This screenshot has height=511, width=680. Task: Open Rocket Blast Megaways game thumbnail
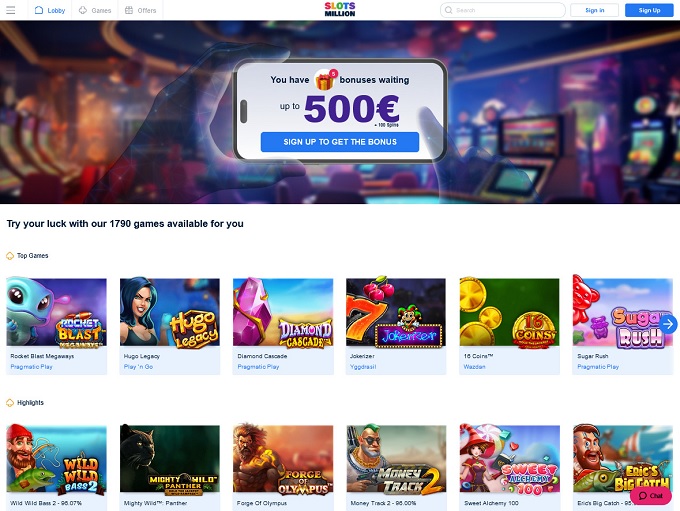(56, 312)
